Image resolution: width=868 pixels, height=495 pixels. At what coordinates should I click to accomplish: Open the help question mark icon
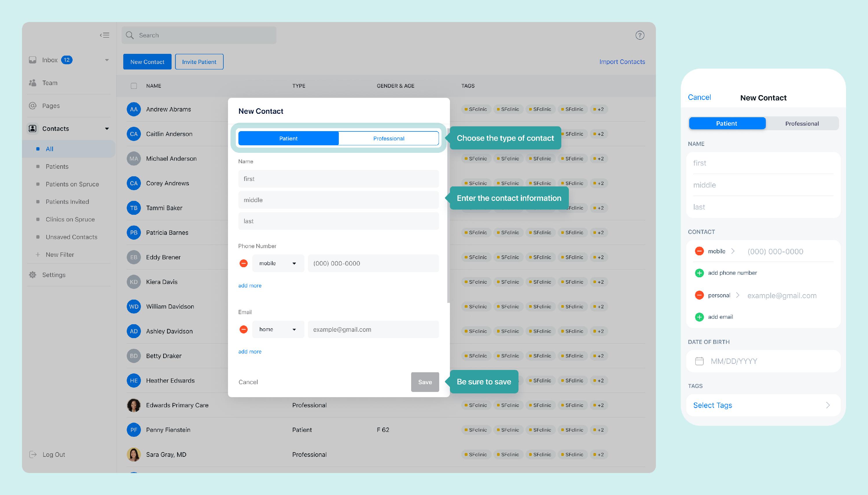coord(640,35)
